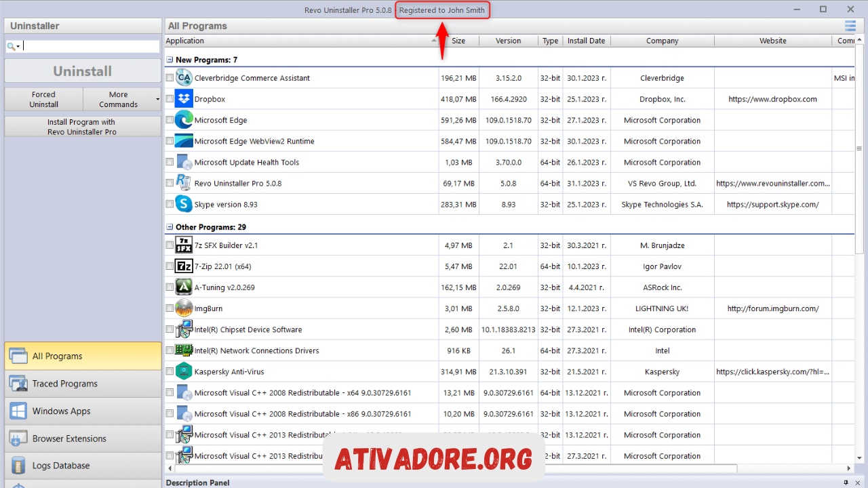Viewport: 868px width, 488px height.
Task: Click the Cleverbridge Commerce Assistant icon
Action: click(x=184, y=78)
